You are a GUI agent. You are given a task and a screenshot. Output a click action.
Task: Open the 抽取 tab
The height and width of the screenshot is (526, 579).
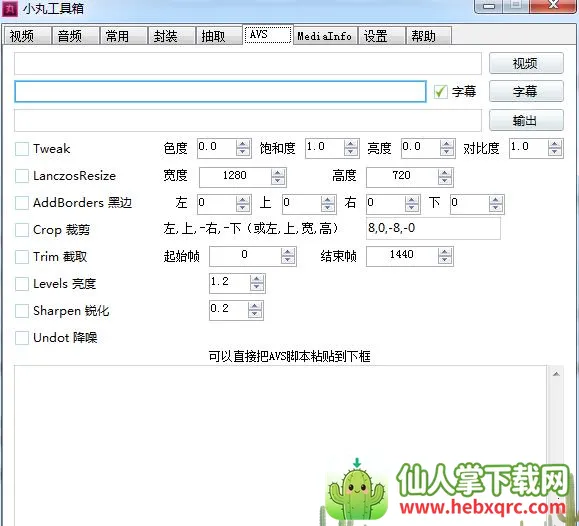[x=219, y=36]
